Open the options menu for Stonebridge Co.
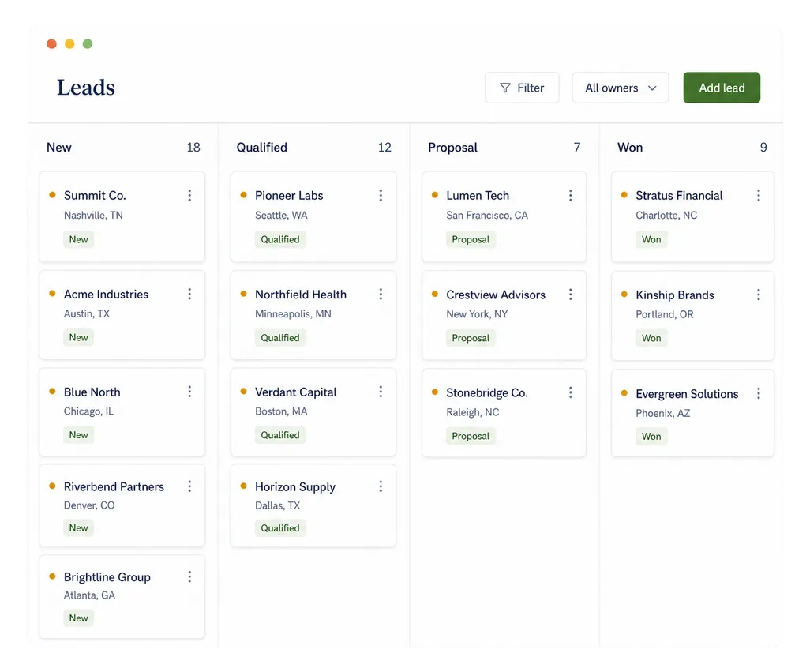Screen dimensions: 810x672 point(570,392)
